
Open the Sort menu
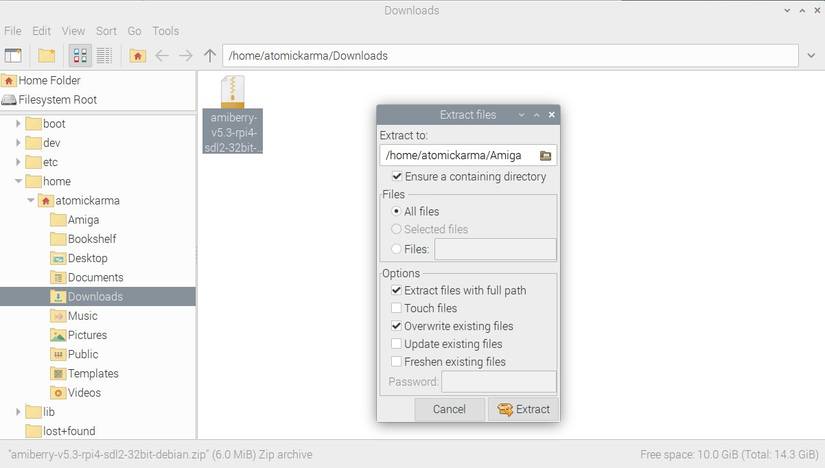tap(106, 31)
